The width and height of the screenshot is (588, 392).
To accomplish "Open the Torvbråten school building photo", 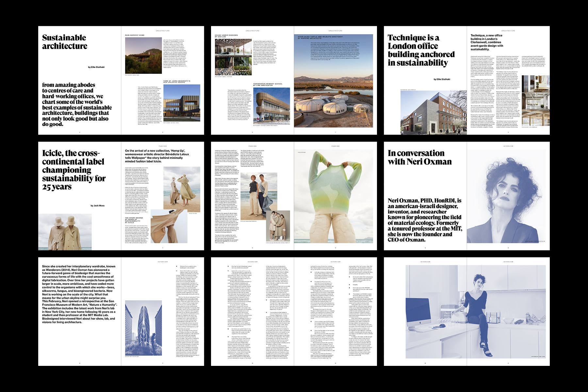I will pyautogui.click(x=271, y=106).
